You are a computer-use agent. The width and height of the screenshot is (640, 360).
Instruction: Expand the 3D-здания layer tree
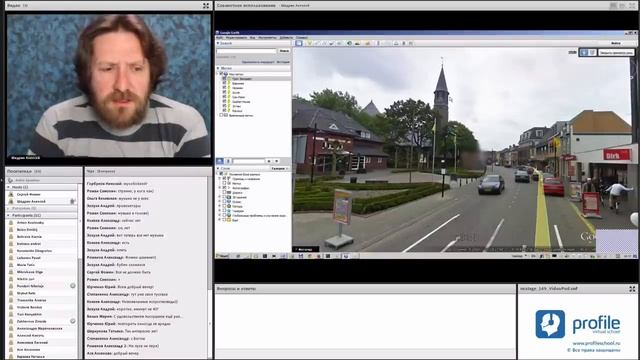[219, 197]
